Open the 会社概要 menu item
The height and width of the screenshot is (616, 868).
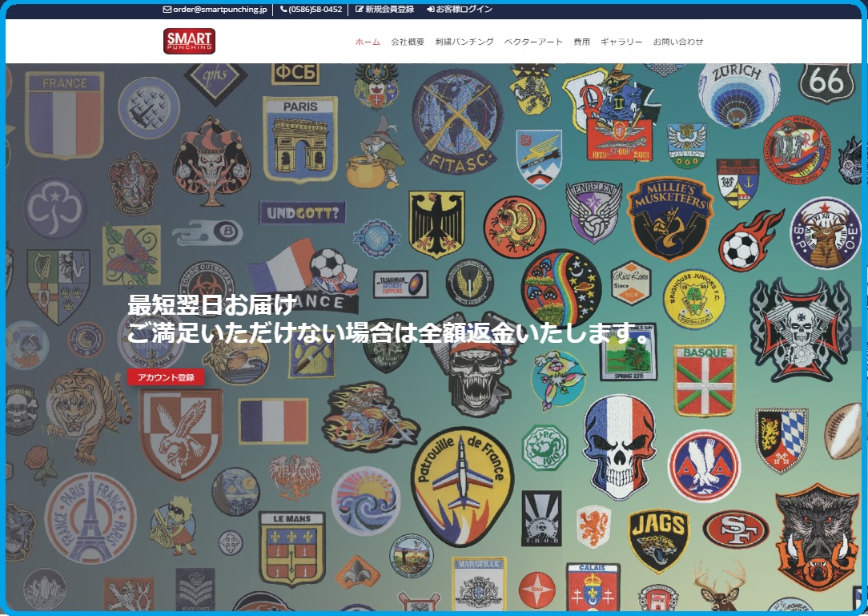pyautogui.click(x=408, y=42)
